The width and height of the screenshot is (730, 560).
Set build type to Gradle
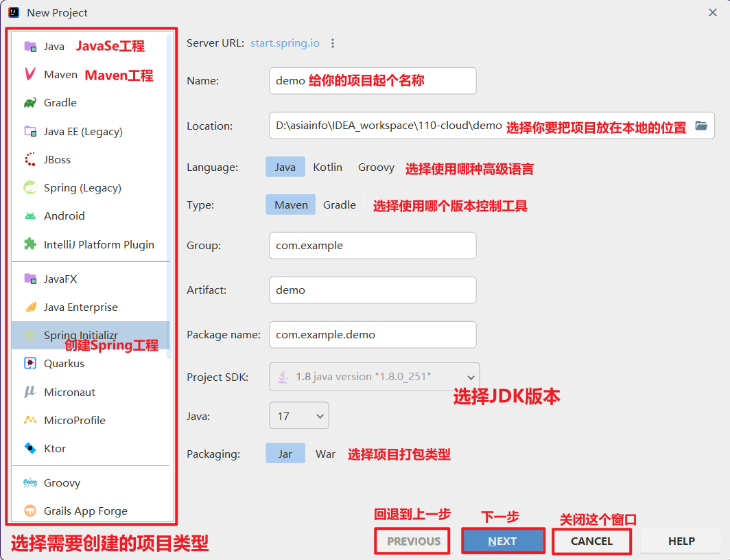(x=340, y=205)
